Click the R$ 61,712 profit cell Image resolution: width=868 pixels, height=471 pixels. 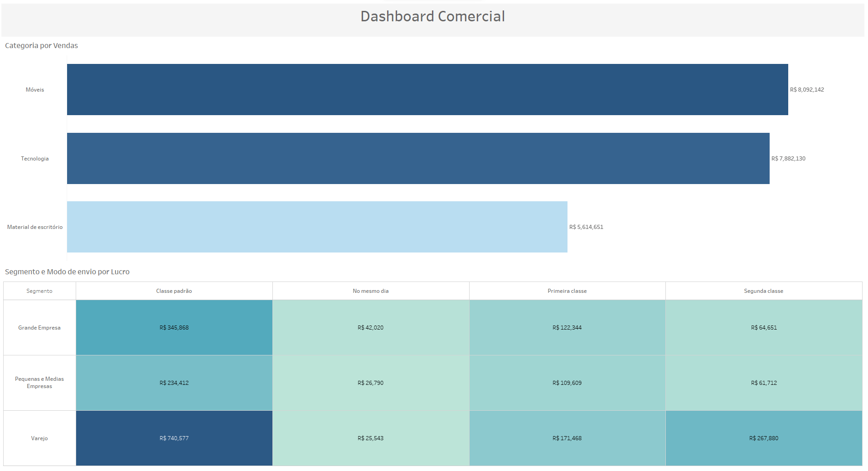click(x=764, y=383)
